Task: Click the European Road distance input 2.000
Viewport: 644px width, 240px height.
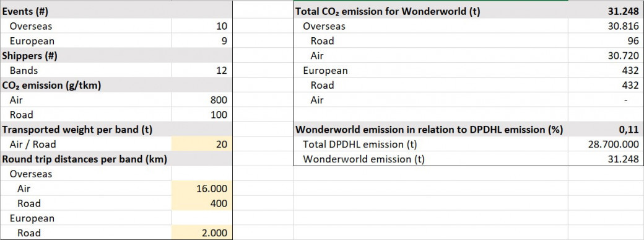Action: [202, 233]
